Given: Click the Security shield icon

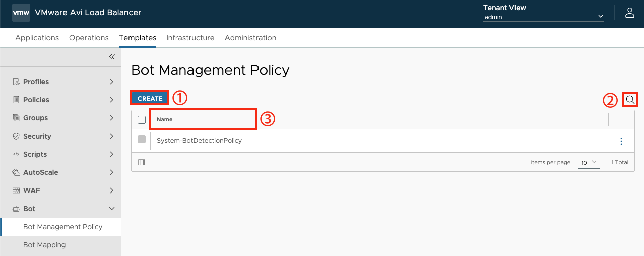Looking at the screenshot, I should (16, 136).
